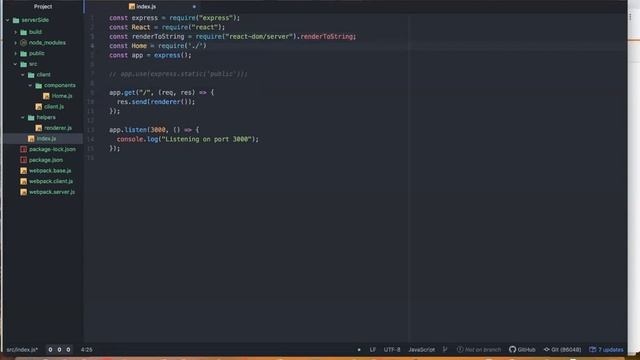The image size is (640, 360).
Task: Open linter counts 0 0 0 in status bar
Action: point(59,349)
